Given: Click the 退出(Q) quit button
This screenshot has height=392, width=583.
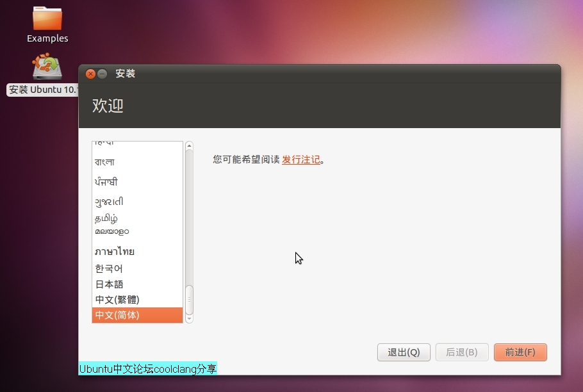Looking at the screenshot, I should coord(404,352).
